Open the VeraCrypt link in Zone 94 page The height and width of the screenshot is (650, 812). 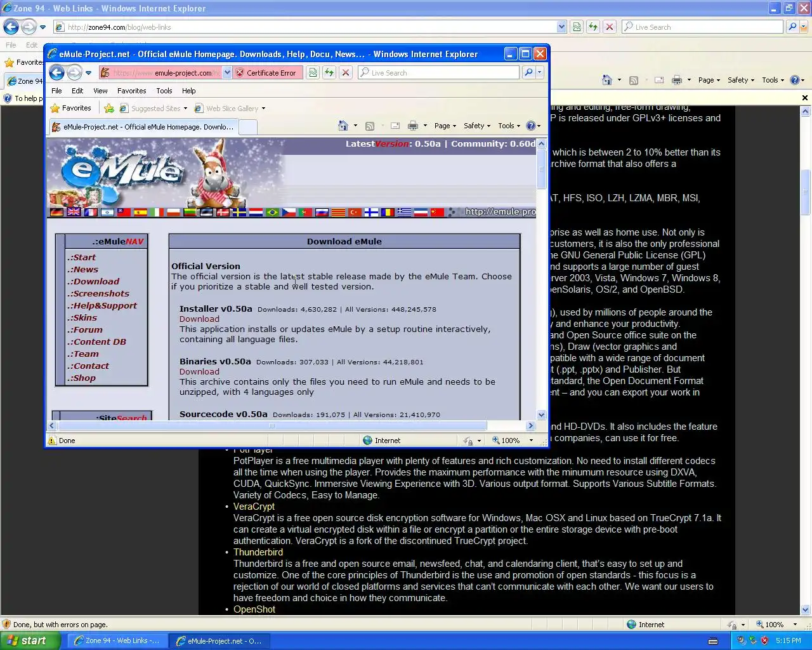coord(254,507)
